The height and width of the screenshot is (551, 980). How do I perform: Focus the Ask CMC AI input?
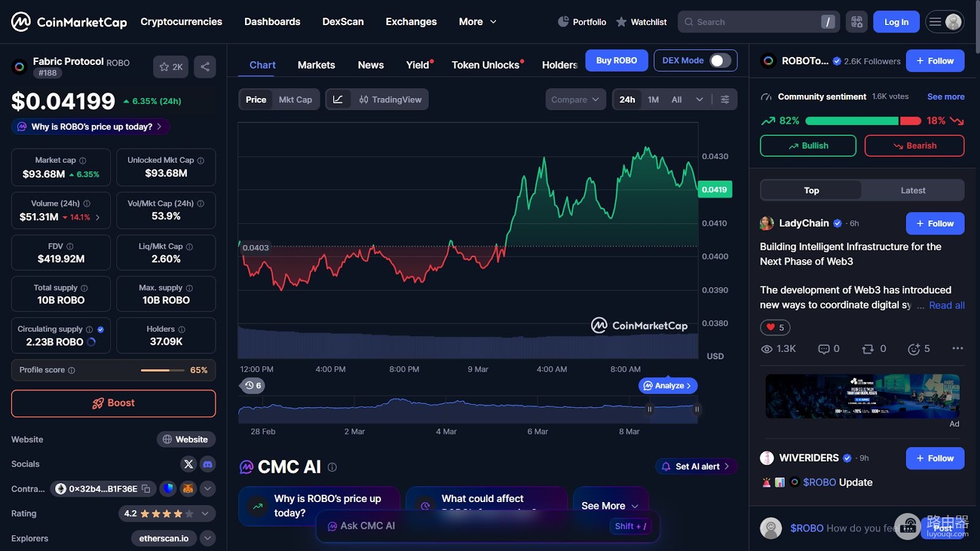point(488,526)
